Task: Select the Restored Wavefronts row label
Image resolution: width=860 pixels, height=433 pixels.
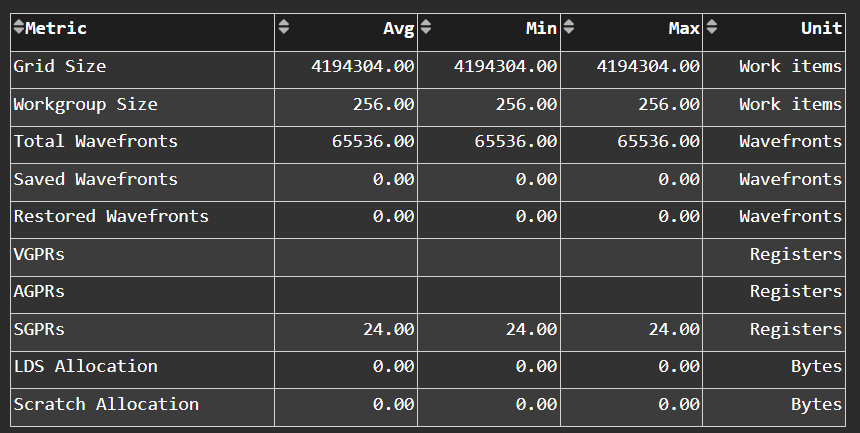Action: click(x=110, y=216)
